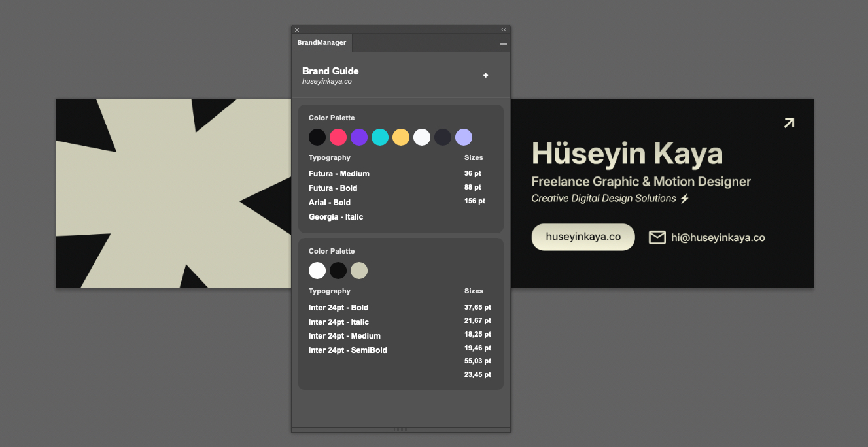
Task: Pick the beige swatch in second palette
Action: point(359,271)
